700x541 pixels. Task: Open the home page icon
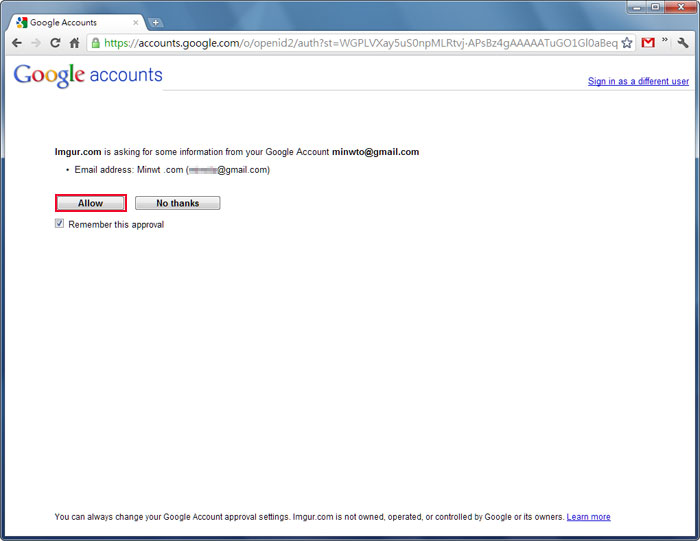pyautogui.click(x=75, y=43)
